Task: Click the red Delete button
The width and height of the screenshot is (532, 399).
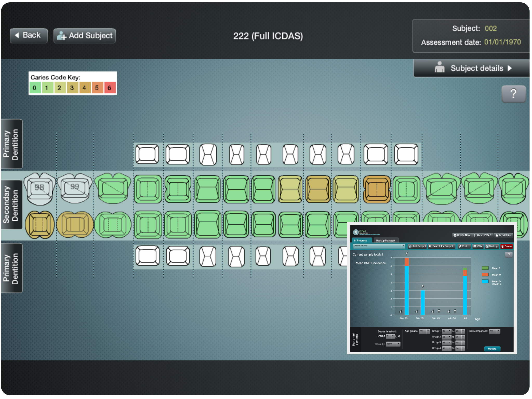Action: pos(507,246)
